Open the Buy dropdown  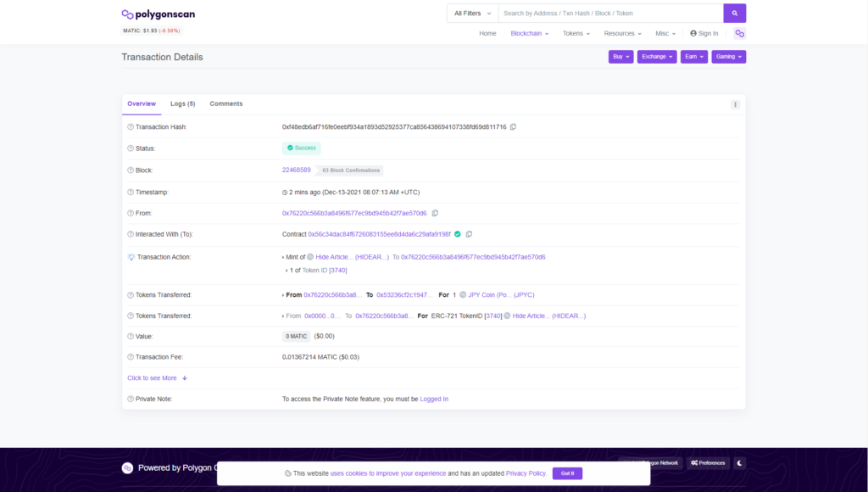pyautogui.click(x=621, y=57)
